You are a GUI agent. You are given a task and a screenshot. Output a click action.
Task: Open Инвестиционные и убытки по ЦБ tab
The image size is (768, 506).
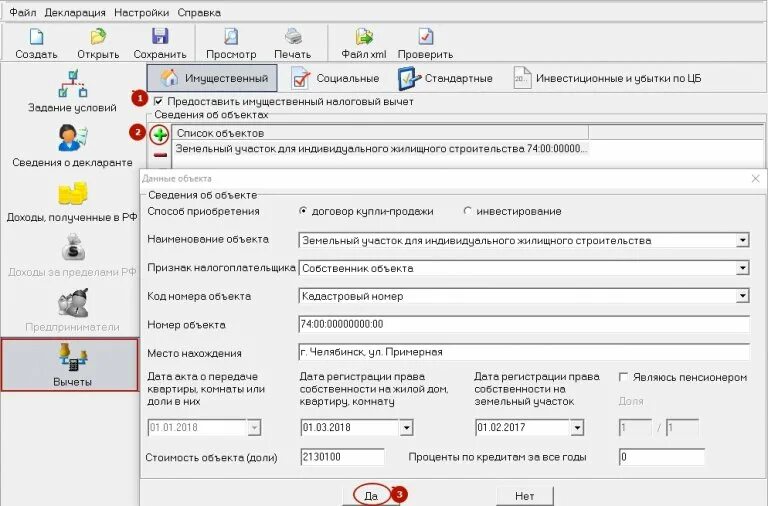click(x=607, y=78)
